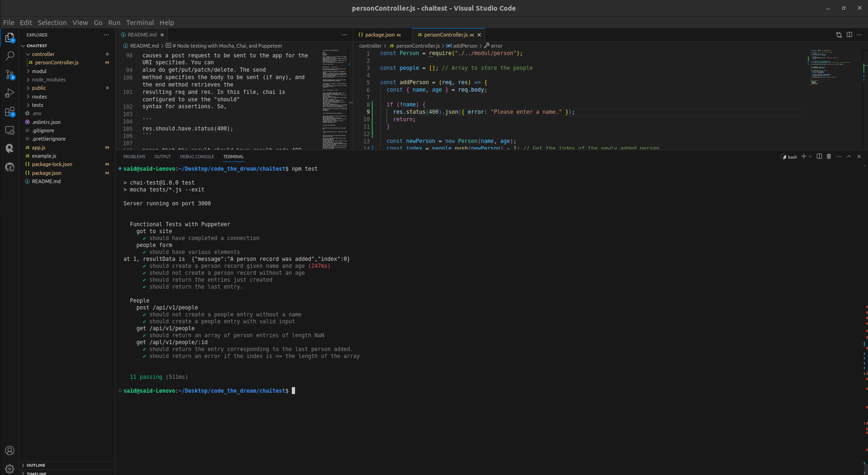Expand the public folder
Viewport: 868px width, 475px height.
pyautogui.click(x=67, y=88)
